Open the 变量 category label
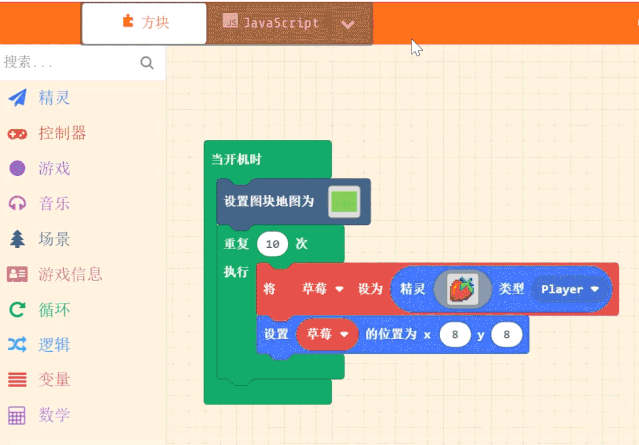The height and width of the screenshot is (445, 639). [x=54, y=380]
